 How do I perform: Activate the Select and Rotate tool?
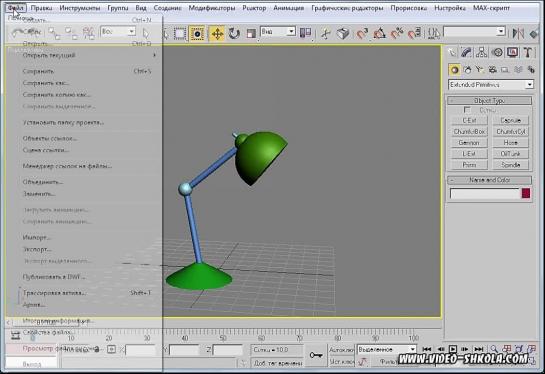[234, 34]
